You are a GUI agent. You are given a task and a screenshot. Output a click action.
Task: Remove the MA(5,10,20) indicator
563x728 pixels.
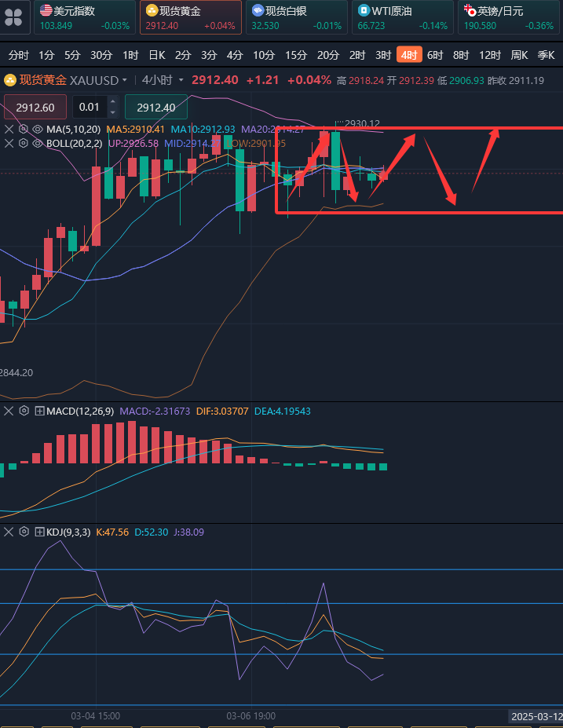[x=9, y=129]
